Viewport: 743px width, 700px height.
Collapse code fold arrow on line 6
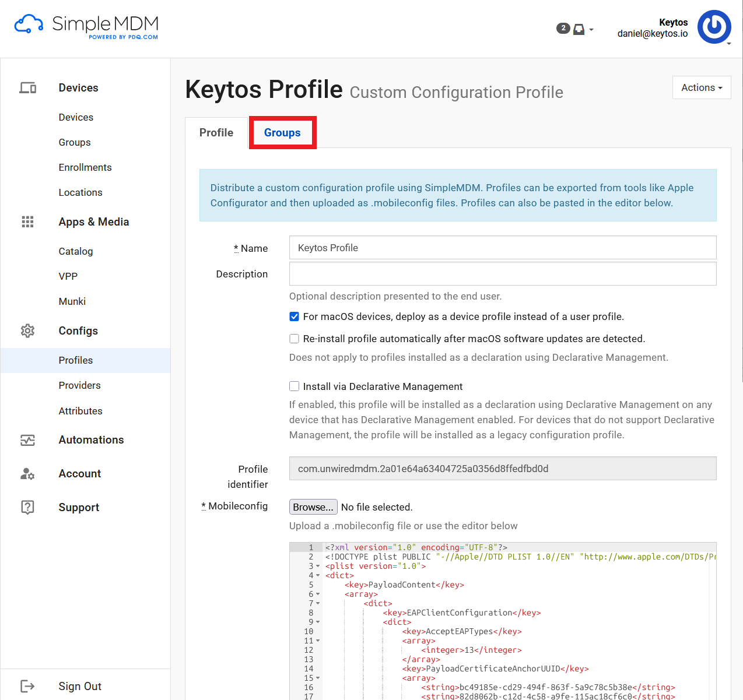318,595
